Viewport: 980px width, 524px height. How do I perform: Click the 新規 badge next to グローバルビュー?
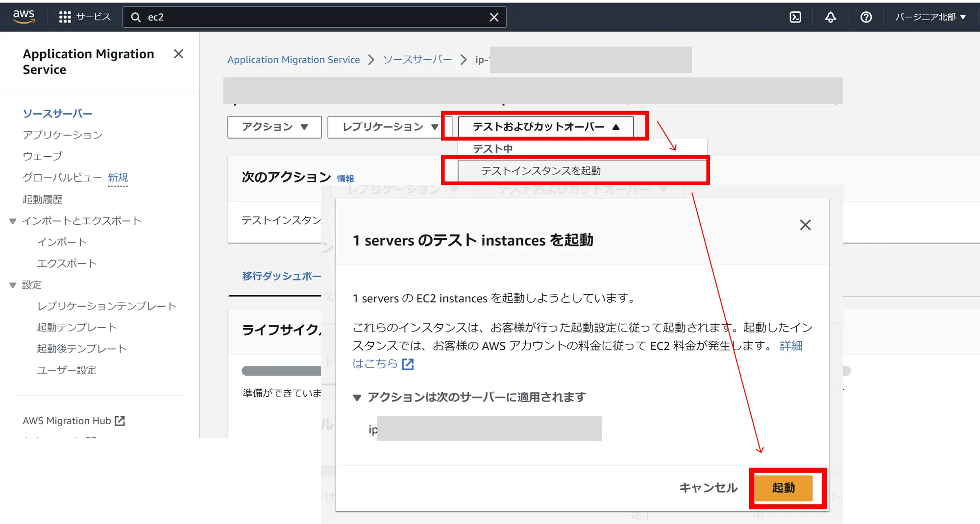coord(118,178)
